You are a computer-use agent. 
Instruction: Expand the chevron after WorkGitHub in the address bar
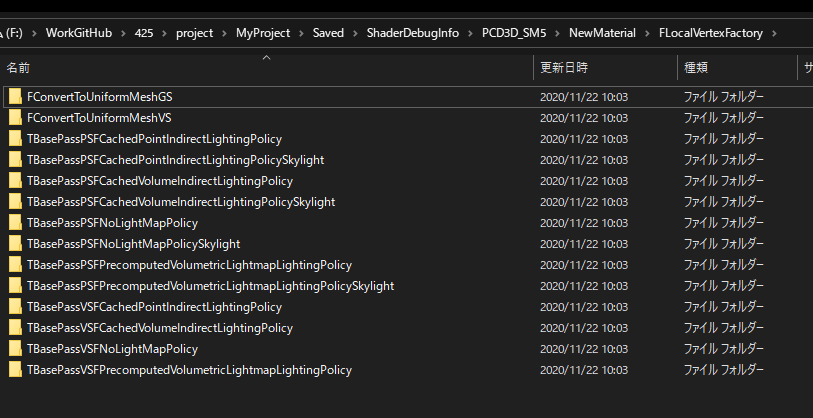click(x=123, y=33)
